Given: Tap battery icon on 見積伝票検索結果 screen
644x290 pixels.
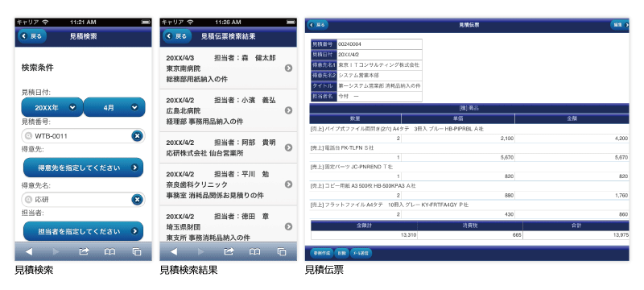Looking at the screenshot, I should [x=291, y=22].
